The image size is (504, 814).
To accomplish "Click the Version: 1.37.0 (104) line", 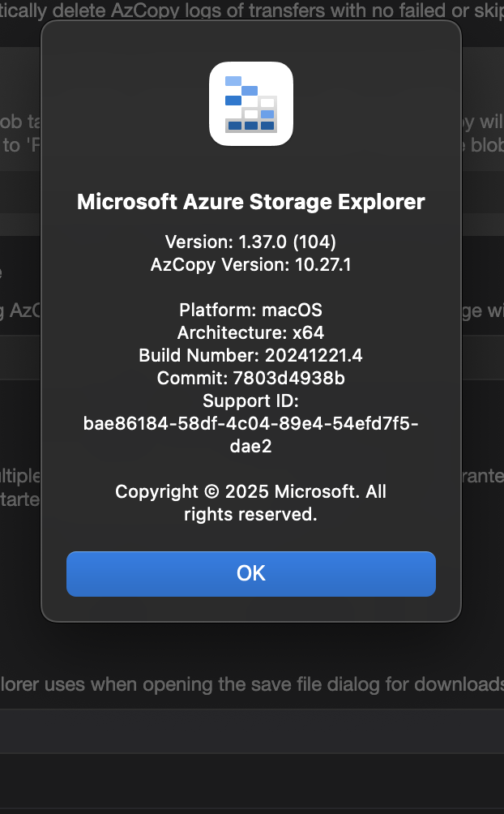I will point(250,242).
